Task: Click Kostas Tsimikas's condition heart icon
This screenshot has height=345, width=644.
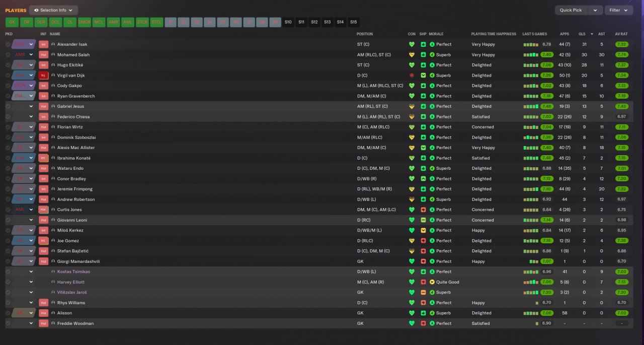Action: click(412, 272)
